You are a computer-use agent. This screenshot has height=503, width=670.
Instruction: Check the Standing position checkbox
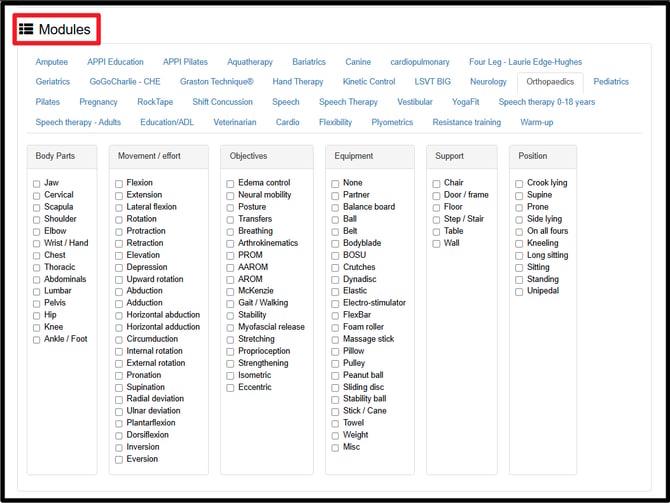pos(519,280)
